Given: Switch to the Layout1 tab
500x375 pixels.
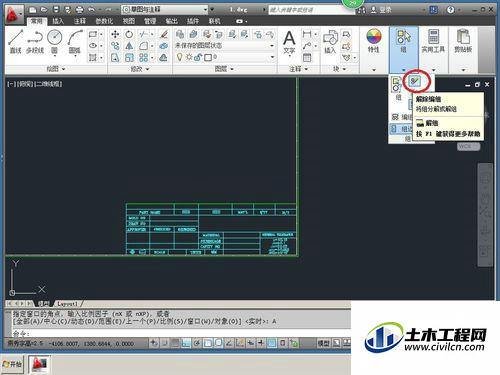Looking at the screenshot, I should (67, 304).
